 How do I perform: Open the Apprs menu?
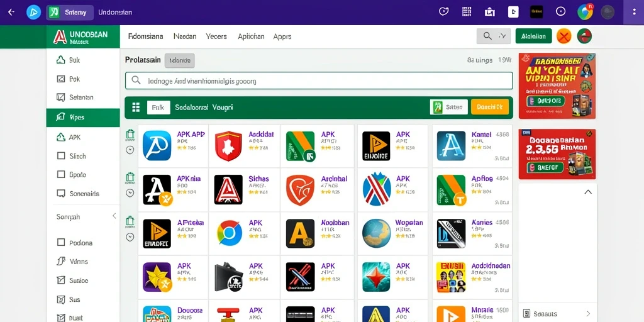click(x=282, y=36)
